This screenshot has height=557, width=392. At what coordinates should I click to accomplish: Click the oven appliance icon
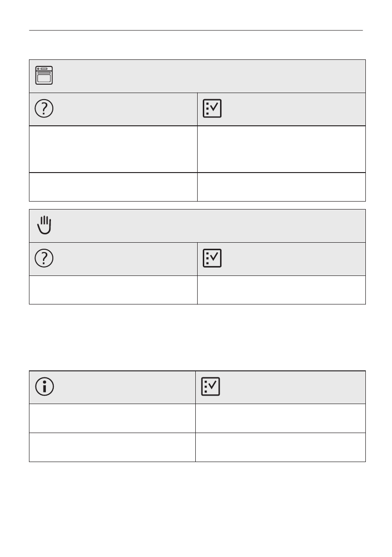pos(44,75)
